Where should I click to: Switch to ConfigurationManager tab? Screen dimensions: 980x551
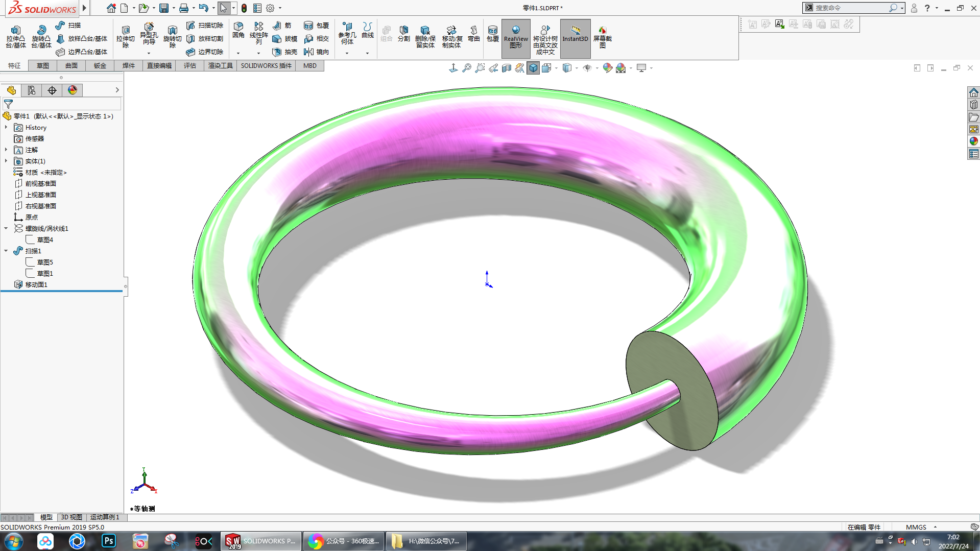pyautogui.click(x=32, y=90)
